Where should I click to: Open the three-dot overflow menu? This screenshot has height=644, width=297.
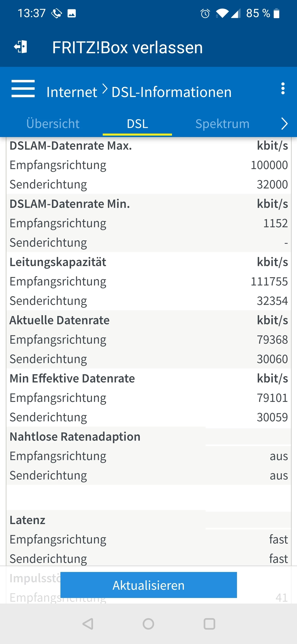(x=283, y=89)
